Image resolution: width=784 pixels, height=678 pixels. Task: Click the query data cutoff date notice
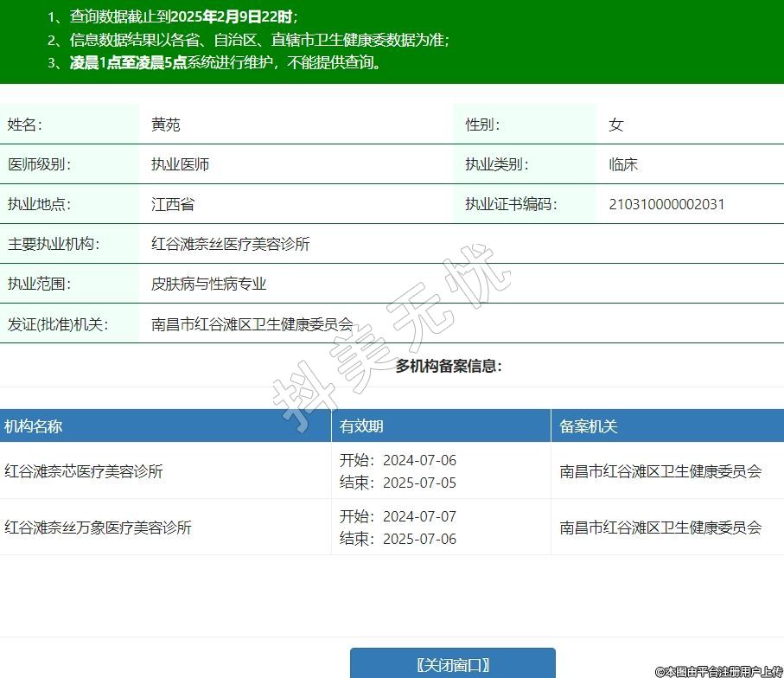coord(173,16)
